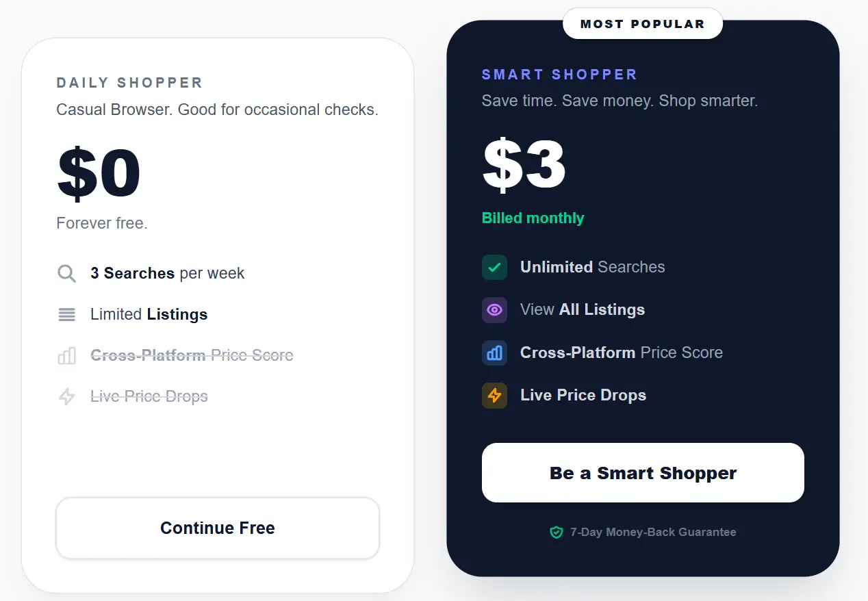Image resolution: width=868 pixels, height=601 pixels.
Task: Click the strikethrough "Cross-Platform Price Score" text
Action: pos(192,355)
